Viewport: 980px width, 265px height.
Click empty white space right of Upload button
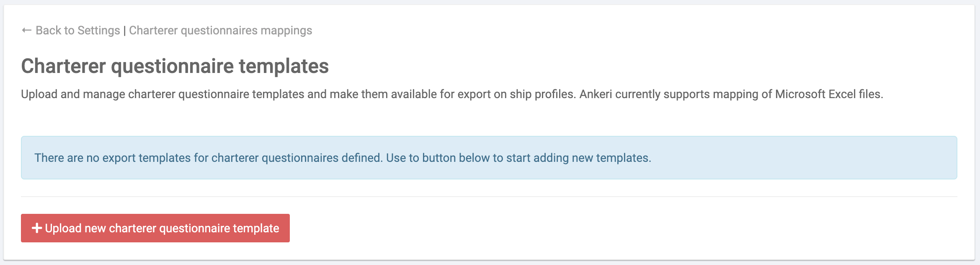(586, 228)
